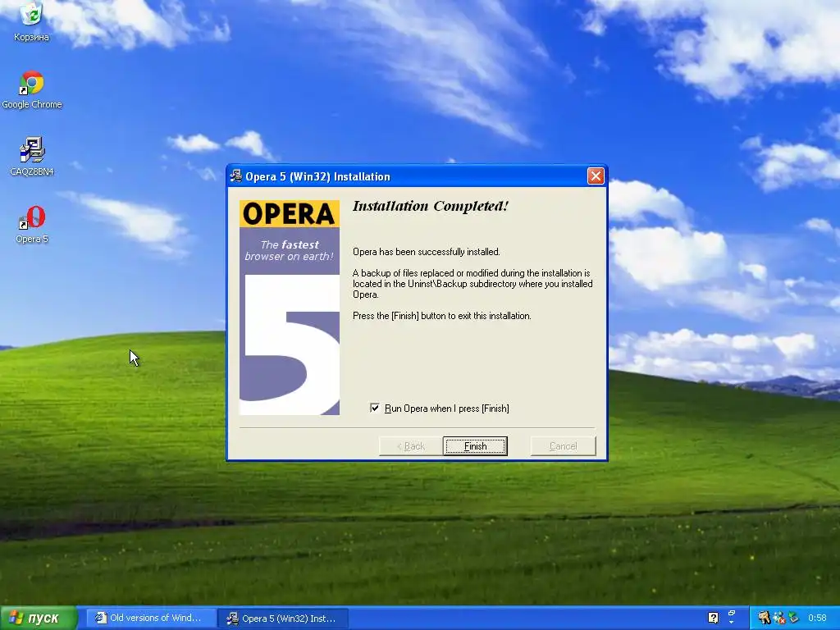Click the disabled Back button
Viewport: 840px width, 630px height.
(411, 445)
